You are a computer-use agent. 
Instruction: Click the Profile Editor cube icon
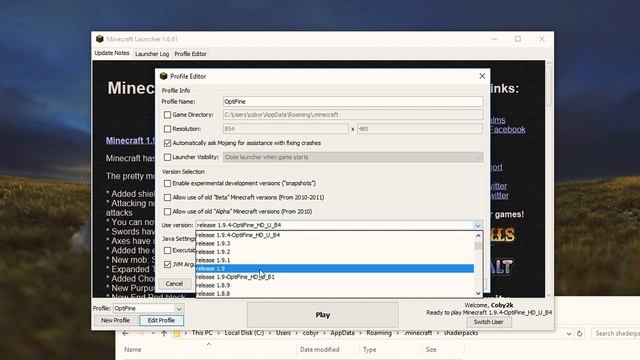point(164,76)
